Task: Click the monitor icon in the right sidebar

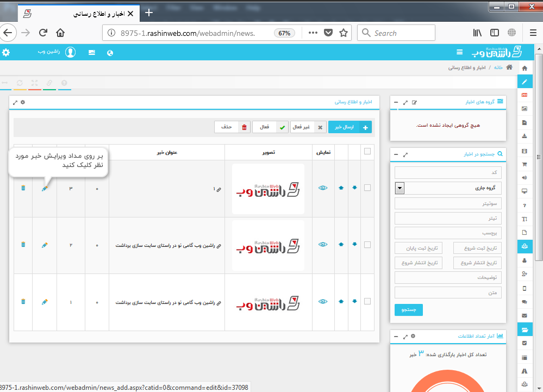Action: click(525, 191)
